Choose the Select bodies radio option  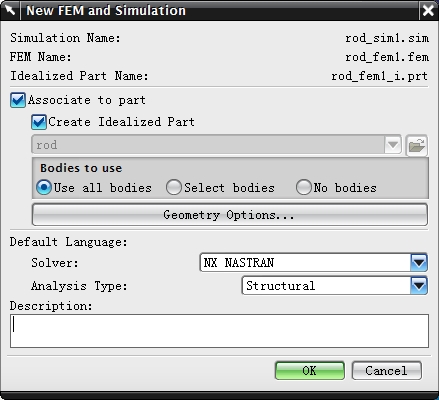(174, 187)
